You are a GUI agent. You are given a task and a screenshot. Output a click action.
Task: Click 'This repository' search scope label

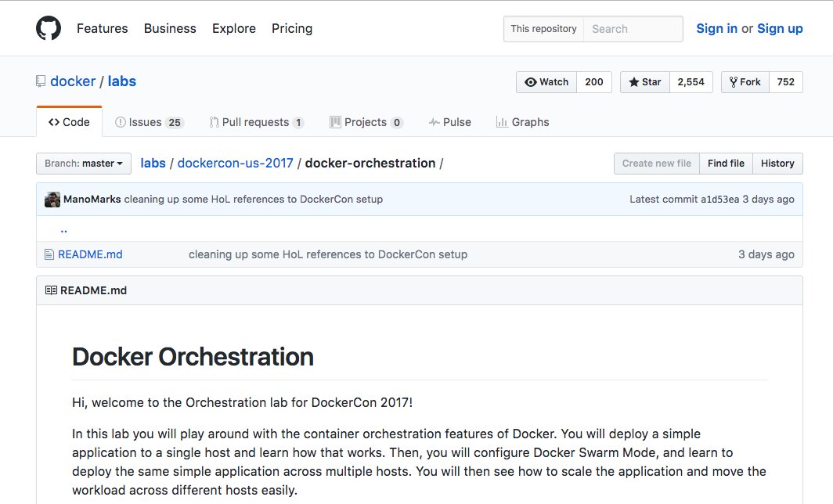click(x=543, y=29)
